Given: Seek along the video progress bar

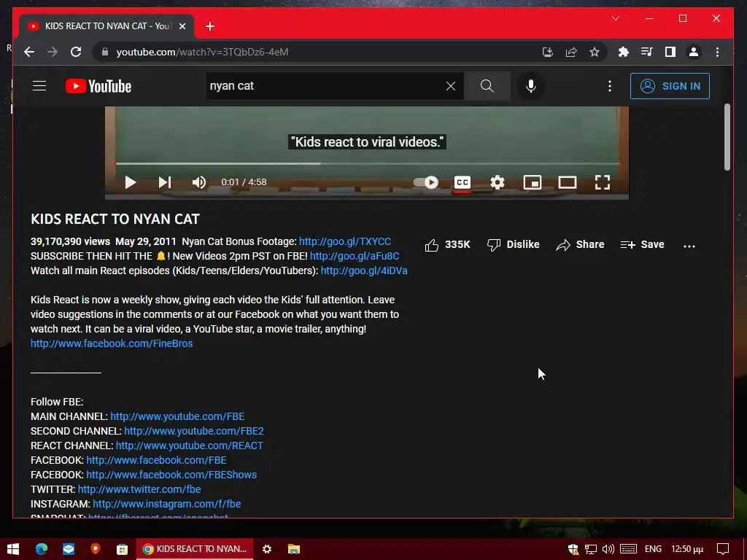Looking at the screenshot, I should tap(367, 163).
